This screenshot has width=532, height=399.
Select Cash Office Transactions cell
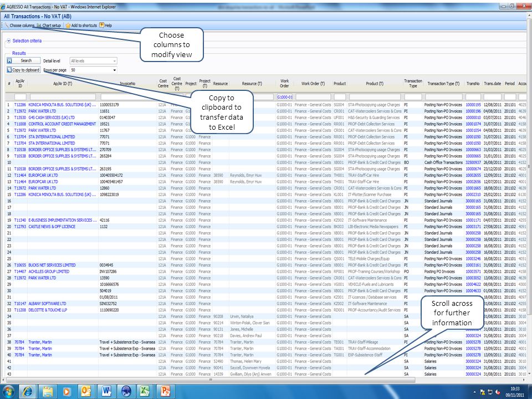[x=443, y=162]
